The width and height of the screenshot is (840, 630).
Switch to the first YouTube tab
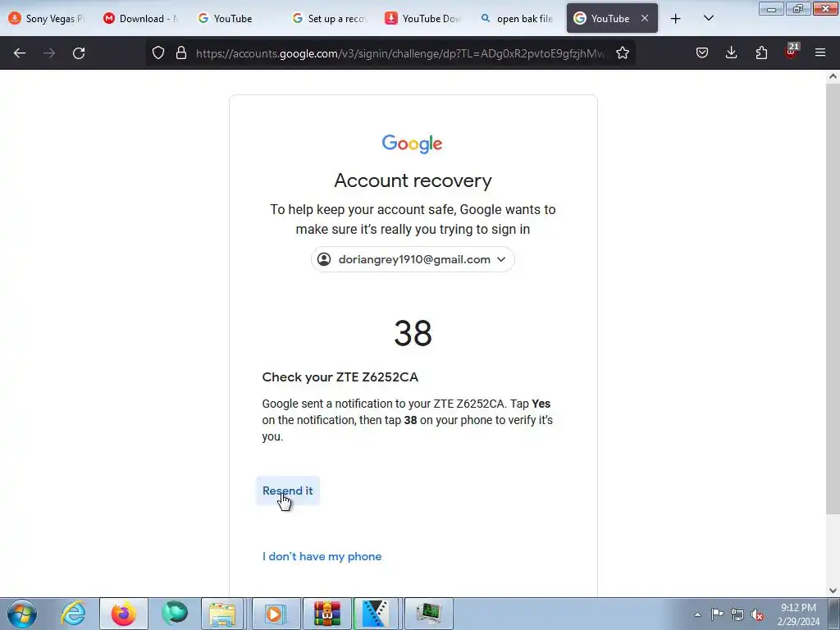pos(236,19)
